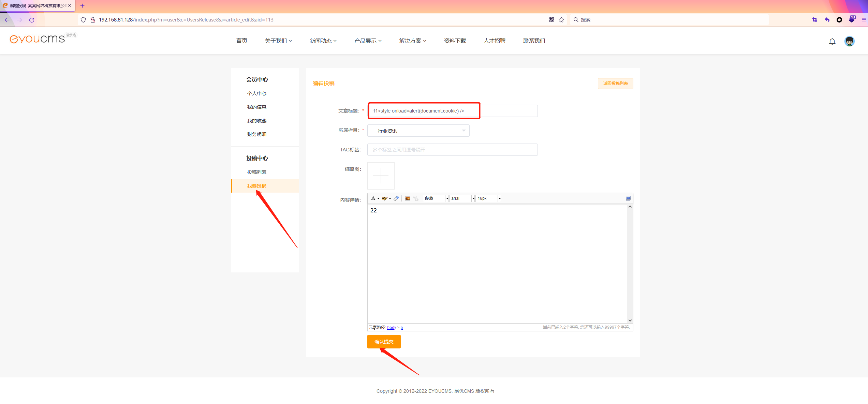The width and height of the screenshot is (868, 404).
Task: Expand the 解决方案 navigation menu
Action: coord(413,41)
